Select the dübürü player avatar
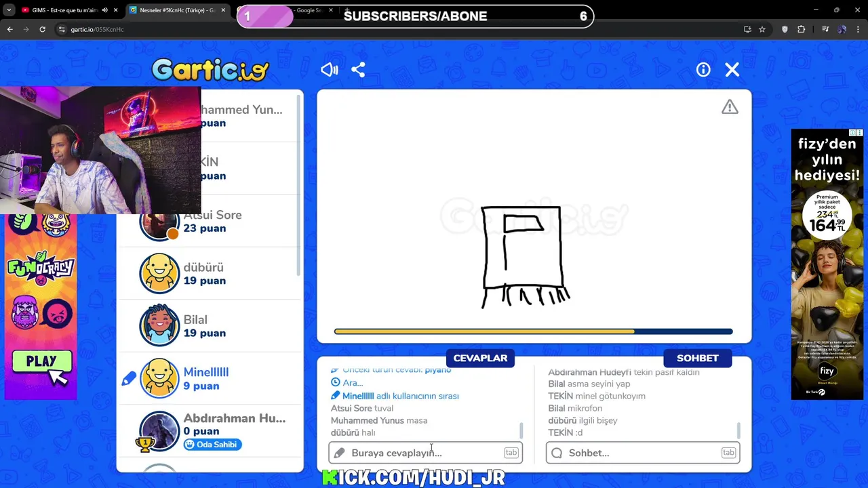The width and height of the screenshot is (868, 488). point(159,273)
